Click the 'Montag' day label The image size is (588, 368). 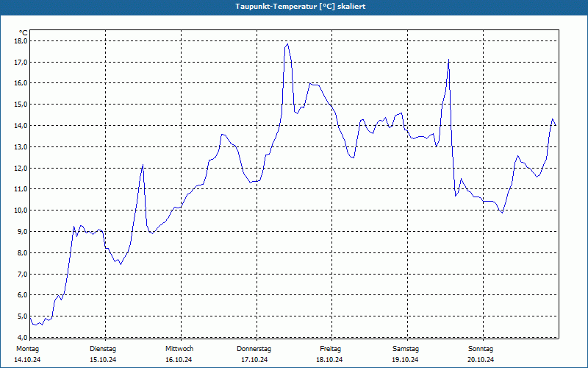27,349
